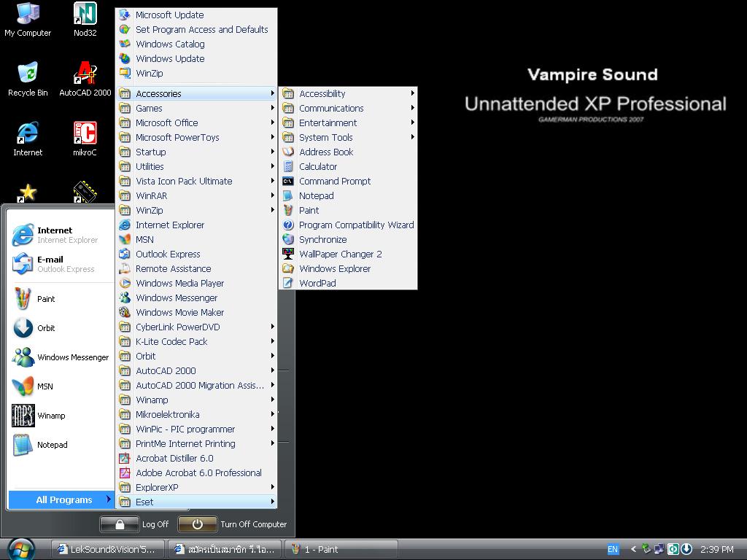Open the Recycle Bin icon
Screen dimensions: 747x560
click(28, 79)
